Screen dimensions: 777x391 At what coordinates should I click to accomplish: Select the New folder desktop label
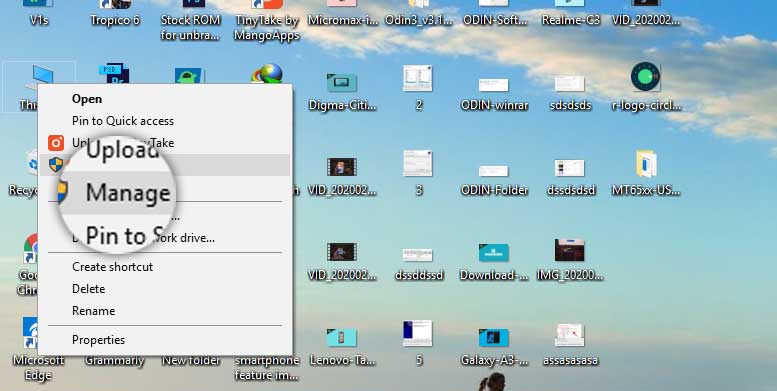point(191,361)
